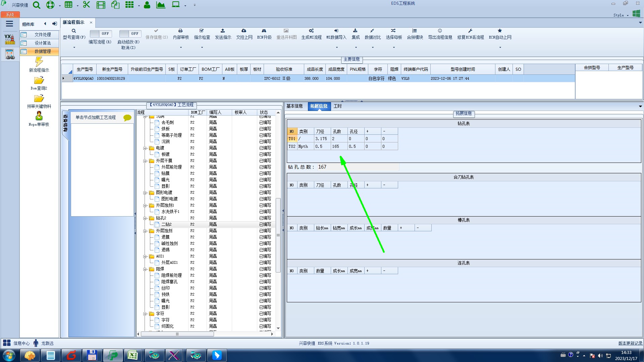The image size is (644, 362).
Task: Switch to the 基本信息 tab
Action: [294, 106]
